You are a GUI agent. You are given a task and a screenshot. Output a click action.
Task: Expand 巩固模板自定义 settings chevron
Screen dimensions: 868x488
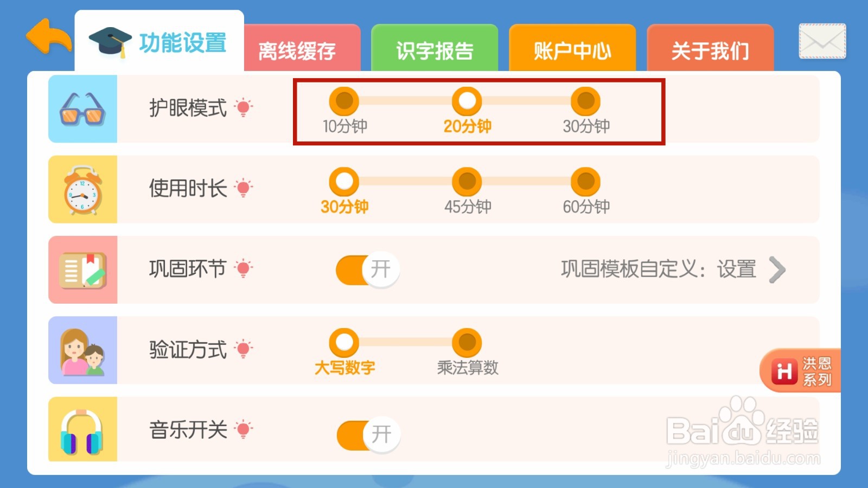(777, 269)
